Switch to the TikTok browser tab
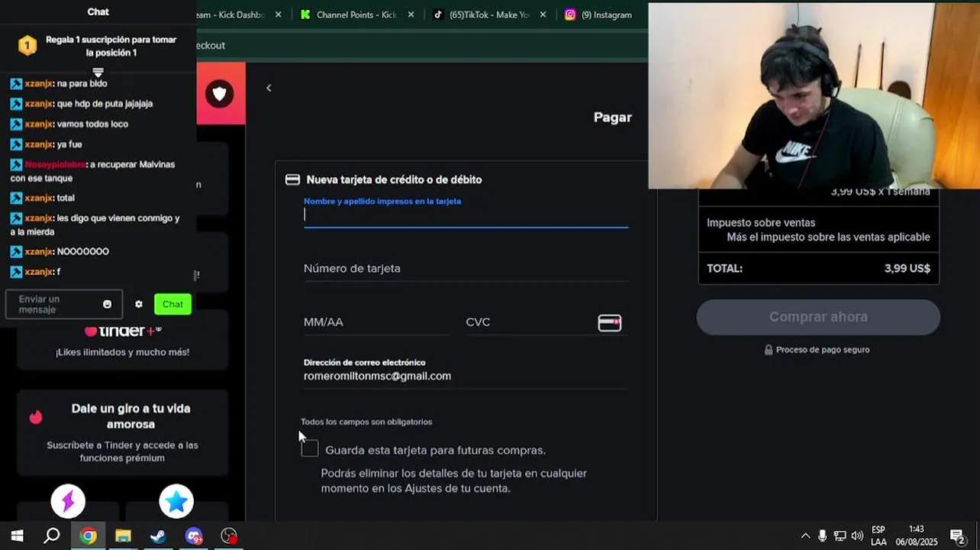The image size is (980, 550). coord(490,15)
